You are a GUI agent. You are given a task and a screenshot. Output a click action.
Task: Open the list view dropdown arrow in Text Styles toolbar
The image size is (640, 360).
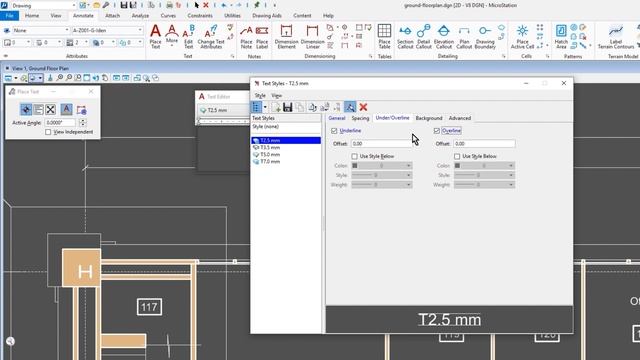(265, 107)
